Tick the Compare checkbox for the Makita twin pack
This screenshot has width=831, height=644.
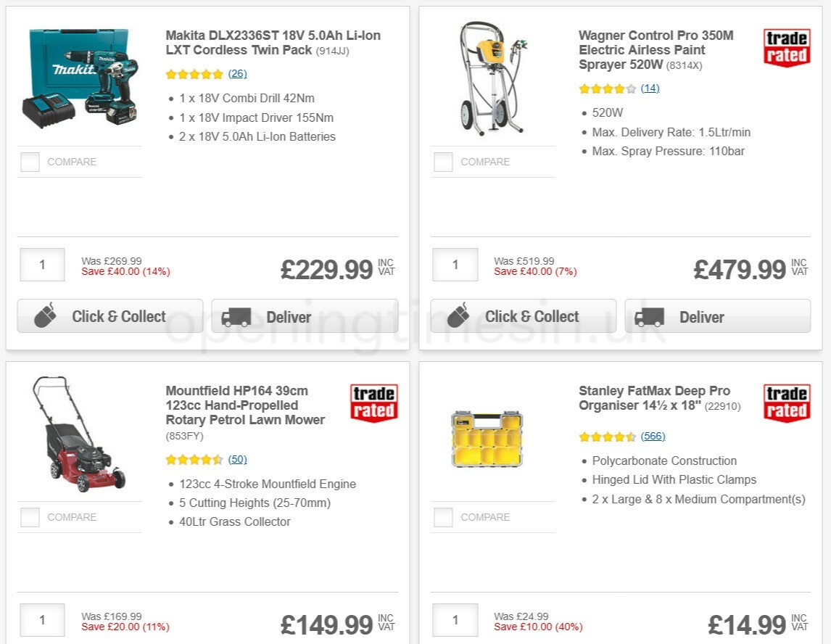point(29,162)
